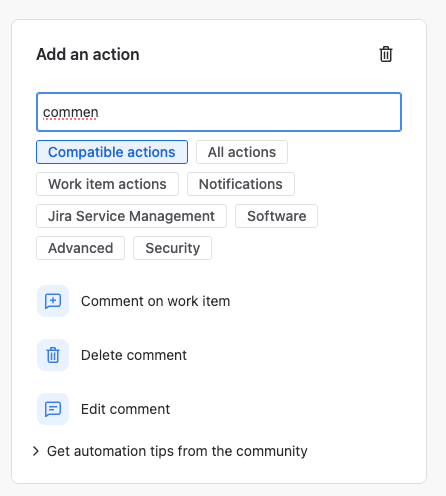This screenshot has height=496, width=446.
Task: Delete this action using the trash icon
Action: coord(386,54)
